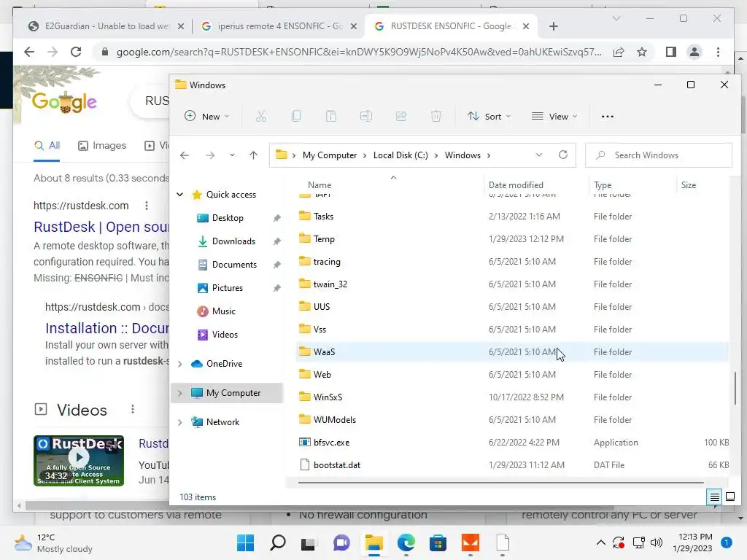Open Chrome three-dot menu
Image resolution: width=747 pixels, height=560 pixels.
click(x=718, y=52)
